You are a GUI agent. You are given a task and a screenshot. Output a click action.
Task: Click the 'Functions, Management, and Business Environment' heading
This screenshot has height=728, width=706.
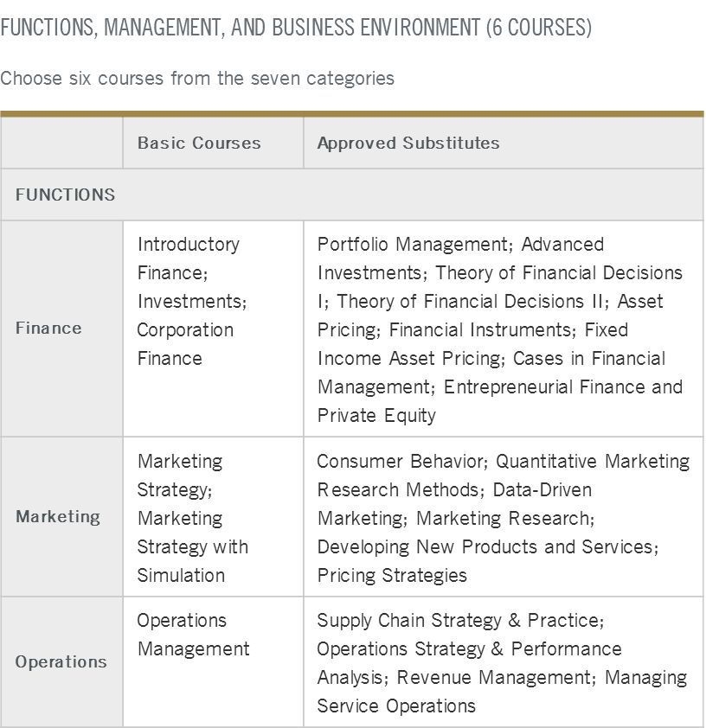click(x=296, y=28)
